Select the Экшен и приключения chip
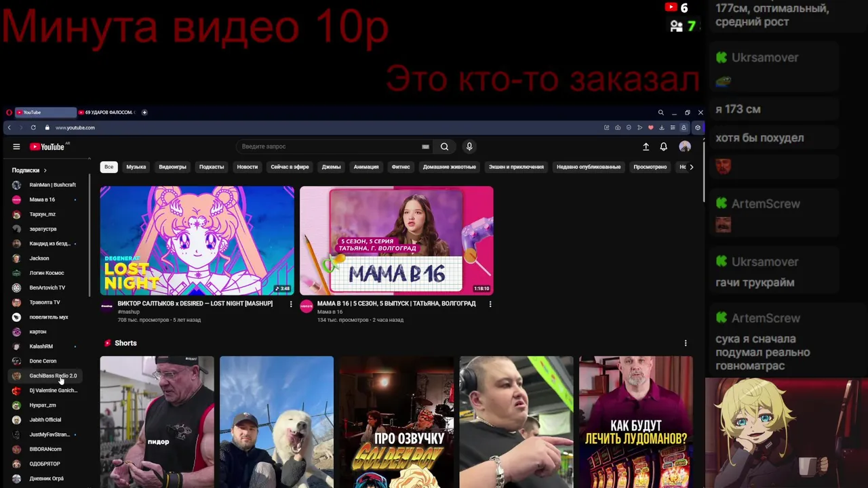Image resolution: width=868 pixels, height=488 pixels. click(x=516, y=167)
